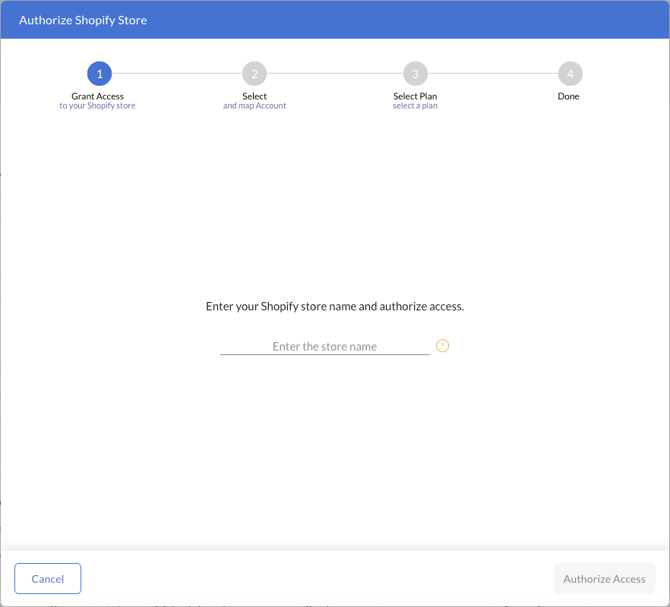Click the 'Enter your Shopify store name' instruction text
670x607 pixels.
(x=335, y=306)
